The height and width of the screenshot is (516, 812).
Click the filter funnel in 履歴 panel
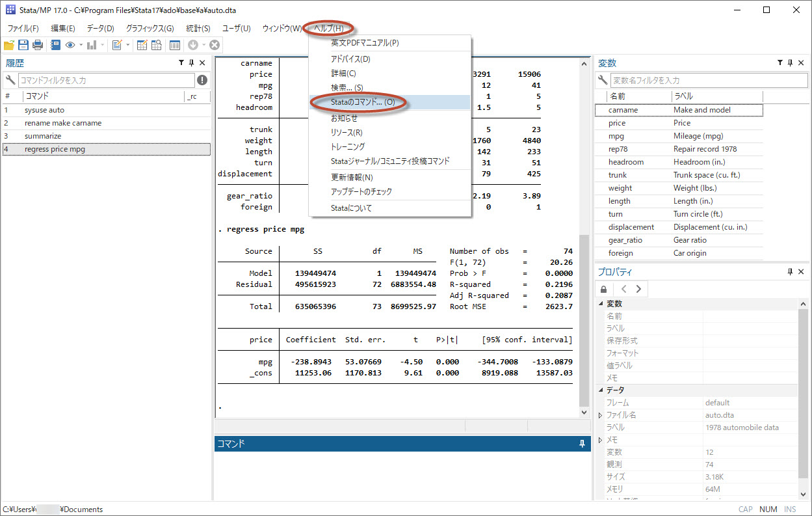pyautogui.click(x=181, y=63)
